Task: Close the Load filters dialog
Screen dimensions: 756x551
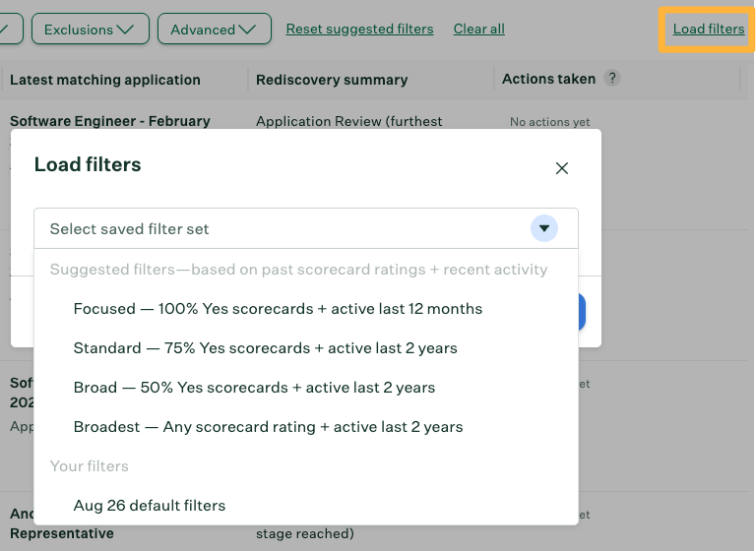Action: coord(562,168)
